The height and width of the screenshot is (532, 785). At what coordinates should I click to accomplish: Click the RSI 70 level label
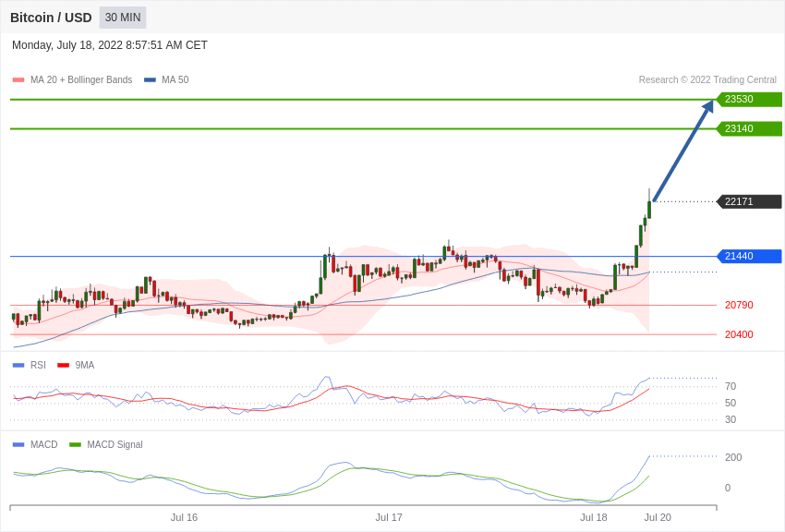pyautogui.click(x=731, y=386)
